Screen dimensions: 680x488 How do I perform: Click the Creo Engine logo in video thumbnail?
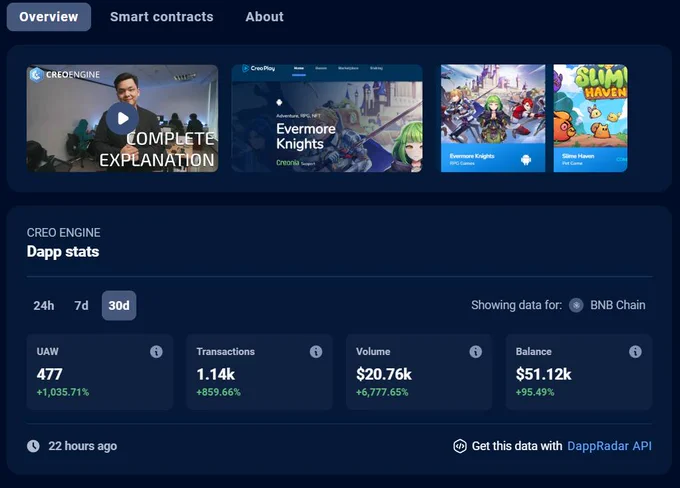(x=65, y=75)
